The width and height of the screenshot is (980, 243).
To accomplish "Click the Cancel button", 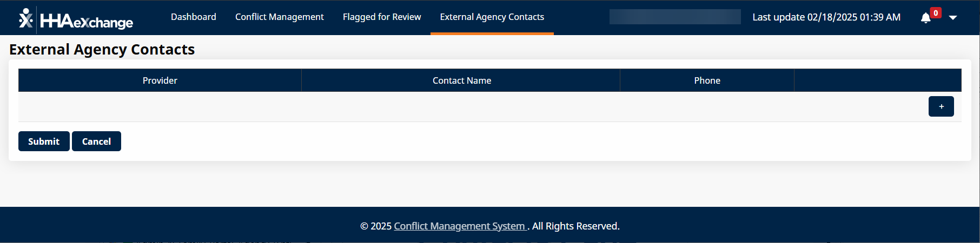I will point(96,141).
